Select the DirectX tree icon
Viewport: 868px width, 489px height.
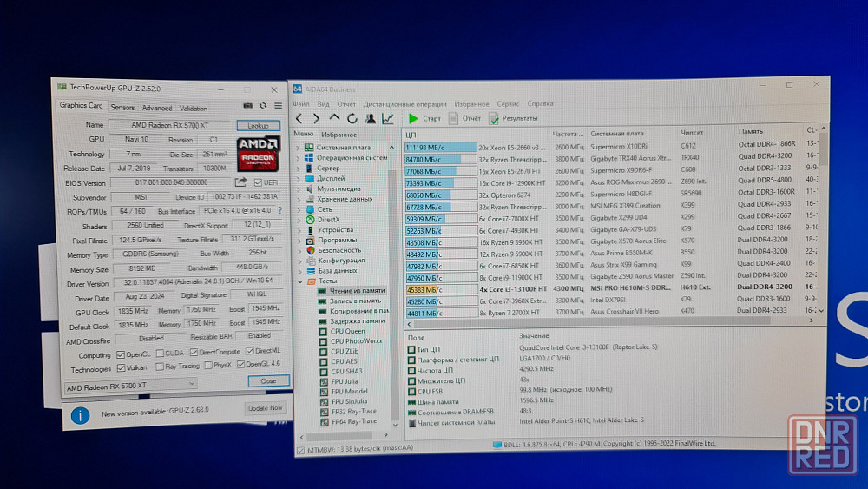(x=310, y=220)
